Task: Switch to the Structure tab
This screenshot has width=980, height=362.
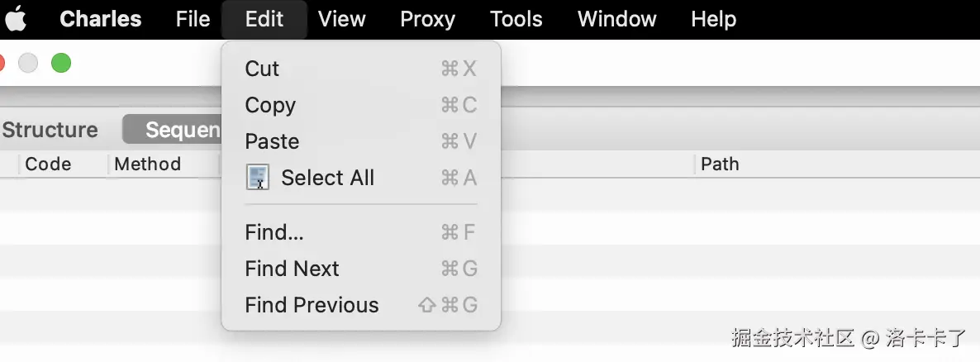Action: click(x=50, y=130)
